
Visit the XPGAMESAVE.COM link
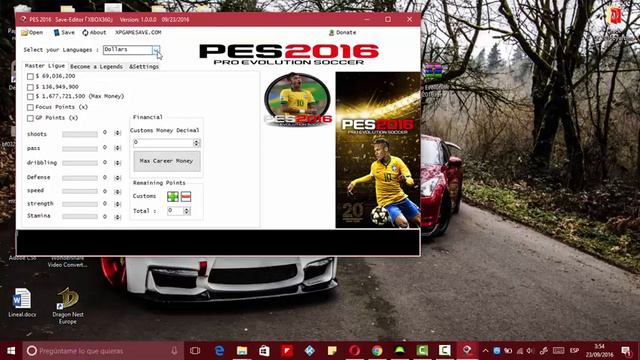(138, 32)
